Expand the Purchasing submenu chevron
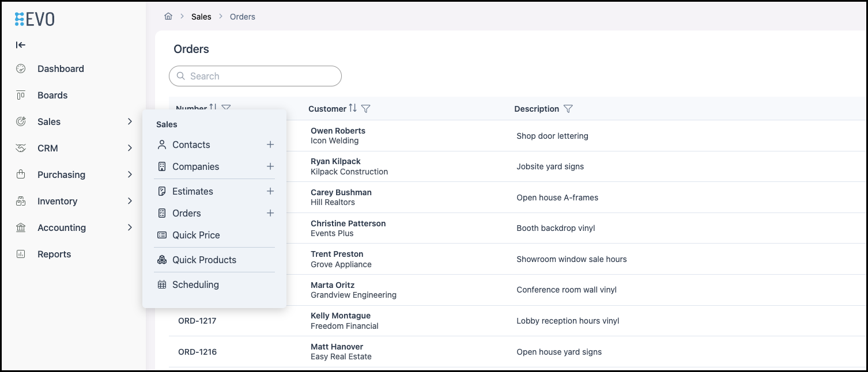Screen dimensions: 868x372 tap(130, 174)
